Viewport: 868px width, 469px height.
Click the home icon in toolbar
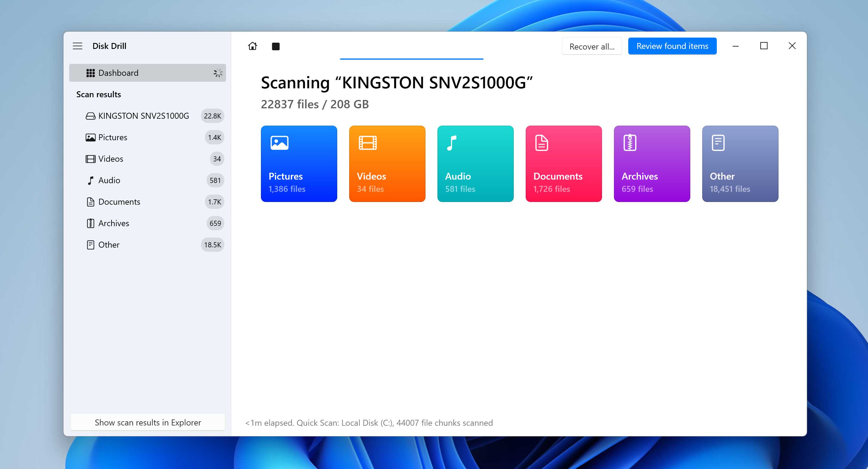(x=252, y=46)
